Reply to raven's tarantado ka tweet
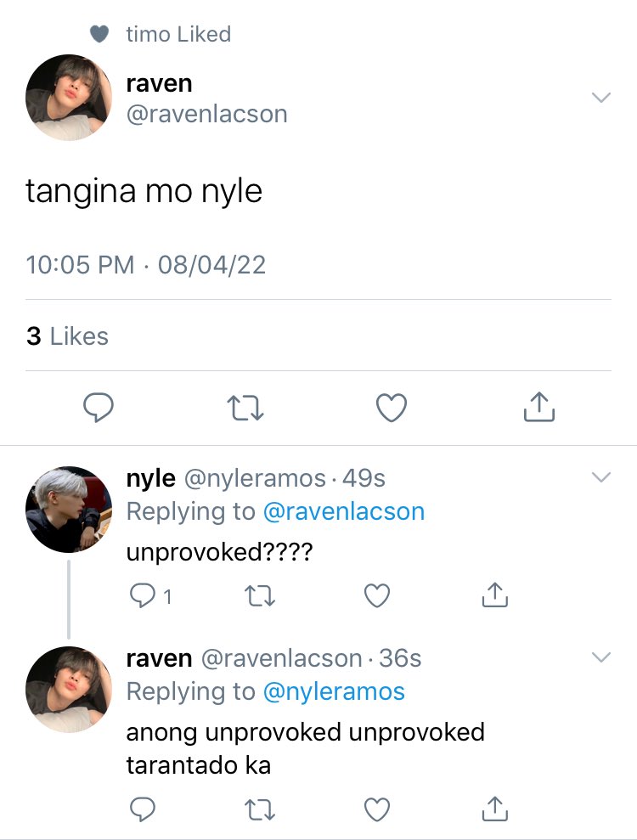 tap(143, 809)
